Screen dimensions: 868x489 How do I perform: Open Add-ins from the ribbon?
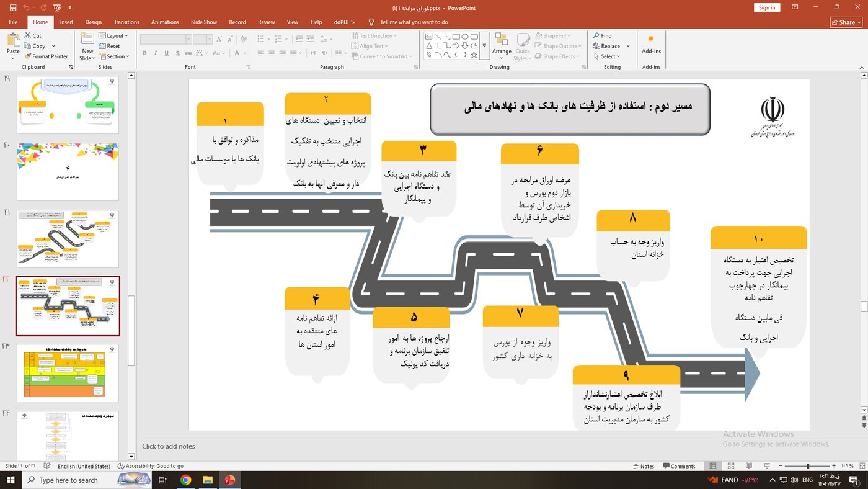click(x=651, y=45)
